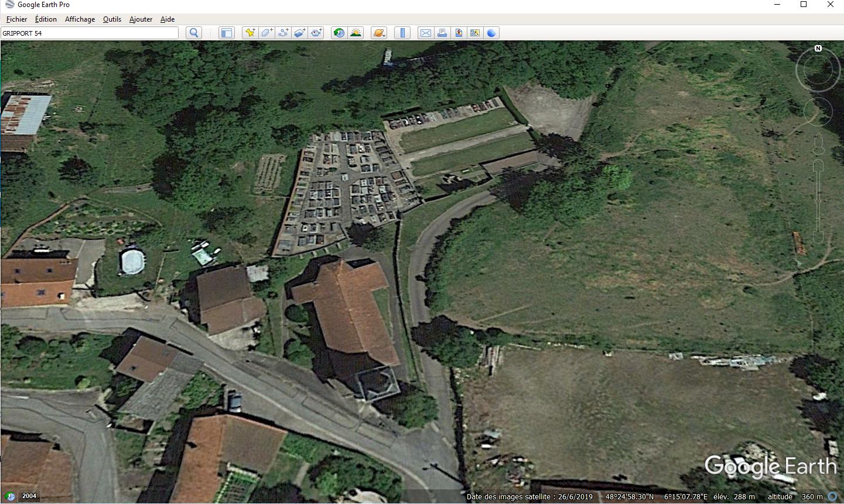Open the Édition menu
844x504 pixels.
pyautogui.click(x=46, y=19)
